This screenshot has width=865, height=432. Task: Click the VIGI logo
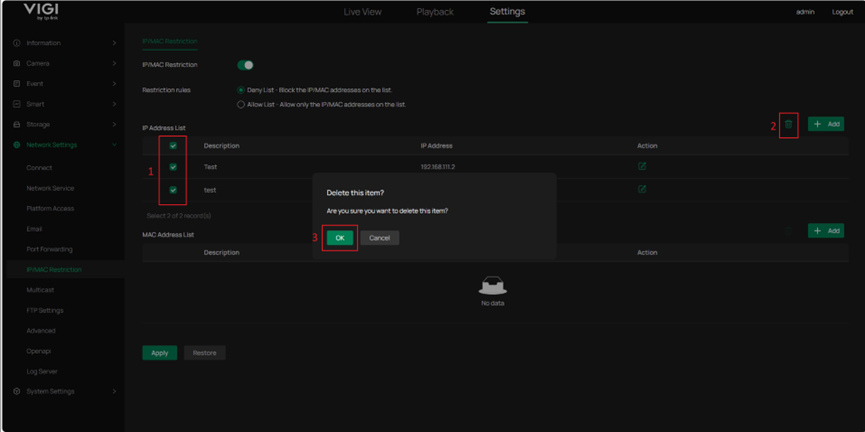point(41,11)
